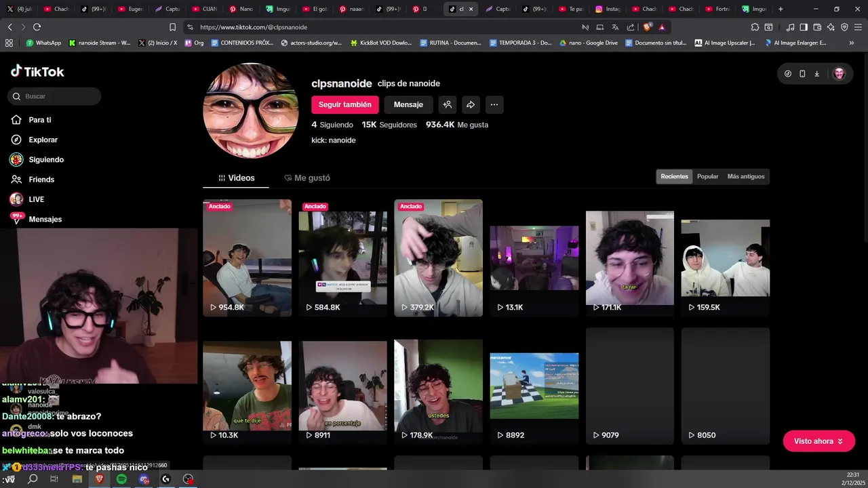The image size is (868, 488).
Task: Switch to the Videos tab
Action: pos(236,178)
